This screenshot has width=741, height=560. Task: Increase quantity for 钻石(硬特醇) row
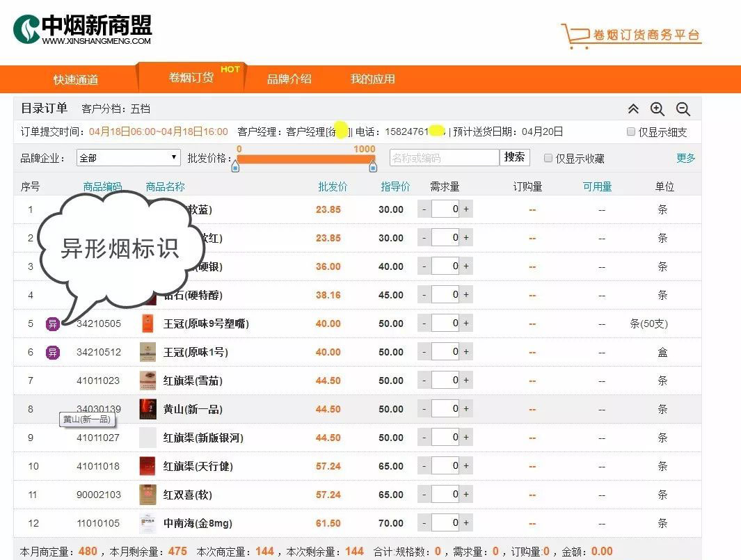pos(466,295)
